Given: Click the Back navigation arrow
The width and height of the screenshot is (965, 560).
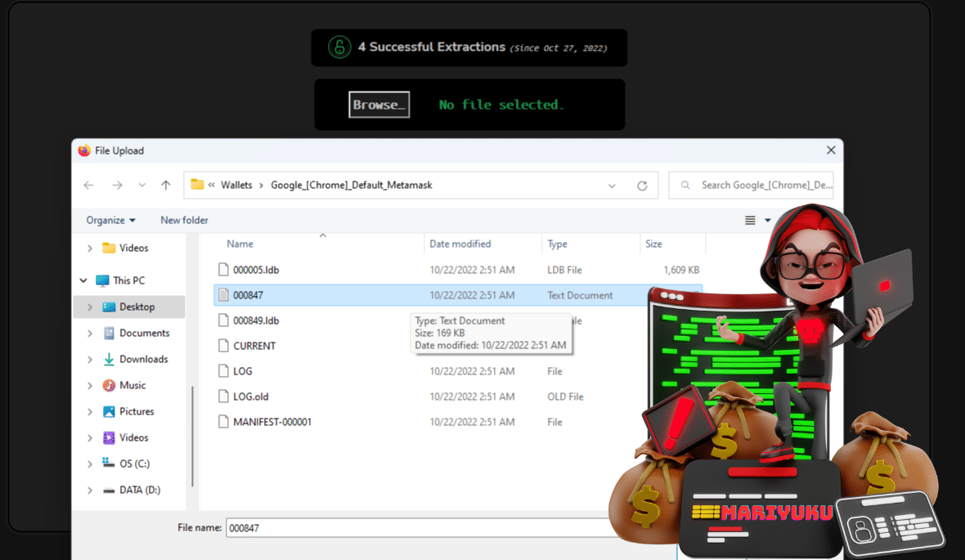Looking at the screenshot, I should click(89, 186).
